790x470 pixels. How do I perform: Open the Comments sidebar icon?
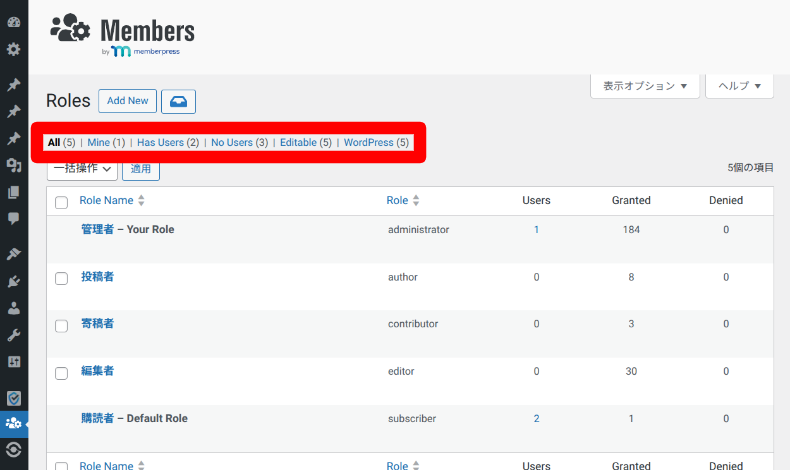14,217
